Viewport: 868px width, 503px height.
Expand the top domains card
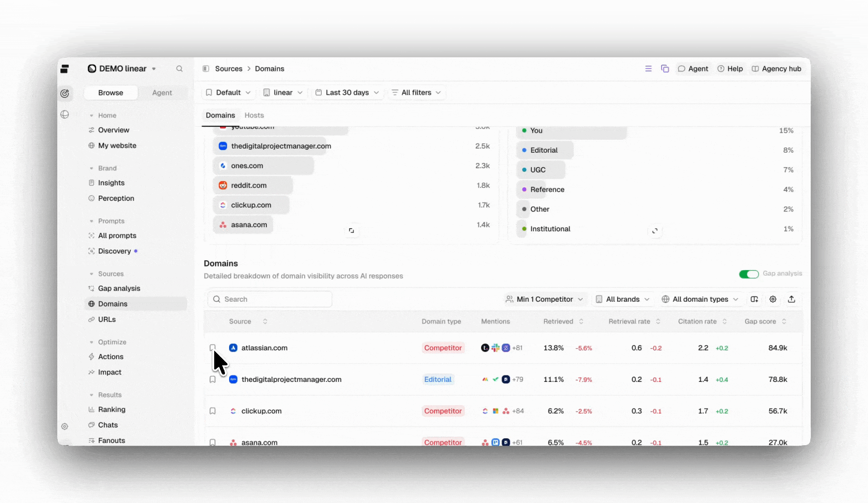pyautogui.click(x=352, y=231)
